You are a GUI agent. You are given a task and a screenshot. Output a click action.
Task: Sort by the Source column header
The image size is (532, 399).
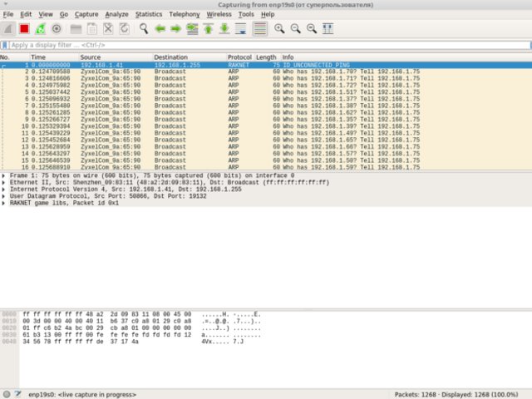tap(116, 57)
